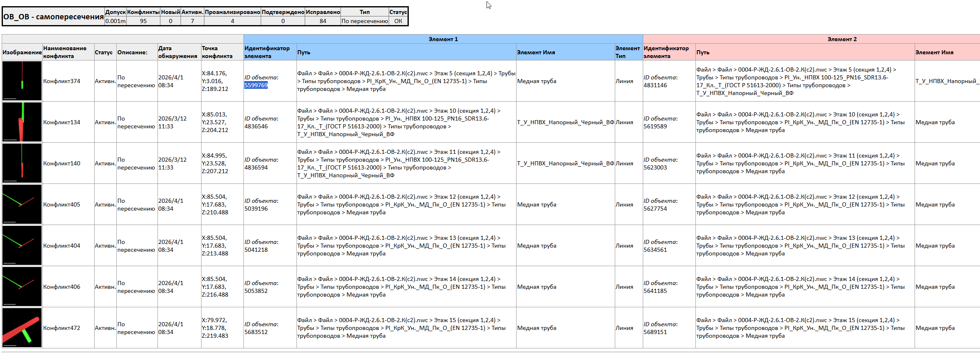Open the Конфликт404 clash thumbnail image

click(22, 245)
